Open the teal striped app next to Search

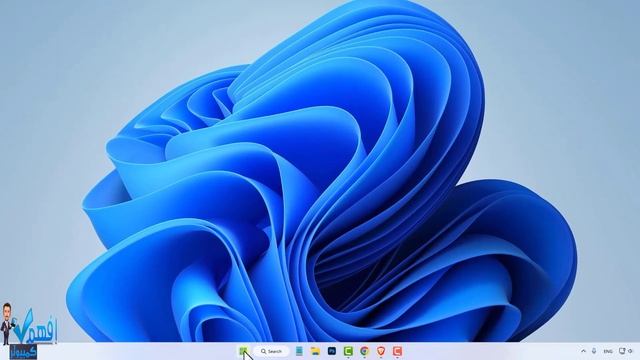pyautogui.click(x=299, y=351)
